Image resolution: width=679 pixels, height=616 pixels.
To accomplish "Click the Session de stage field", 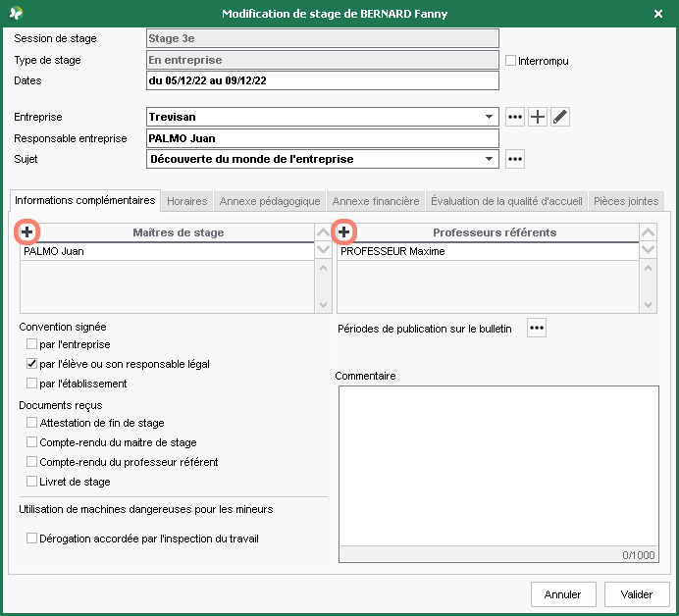I will [x=323, y=38].
